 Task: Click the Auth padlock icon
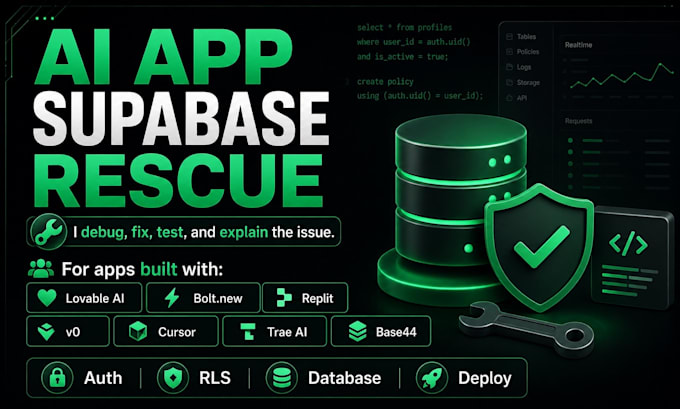(58, 378)
